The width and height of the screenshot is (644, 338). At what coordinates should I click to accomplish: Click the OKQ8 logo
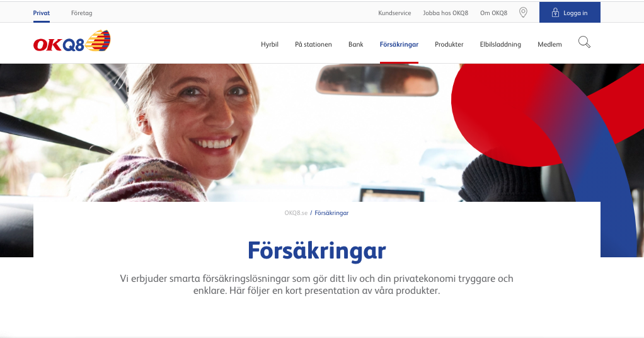click(72, 41)
